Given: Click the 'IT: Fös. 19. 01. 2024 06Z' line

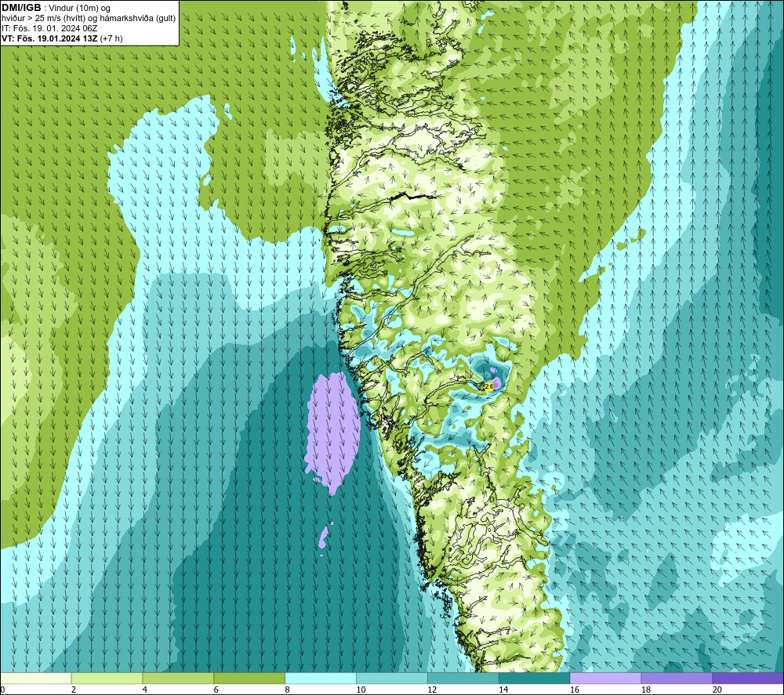Looking at the screenshot, I should coord(49,28).
